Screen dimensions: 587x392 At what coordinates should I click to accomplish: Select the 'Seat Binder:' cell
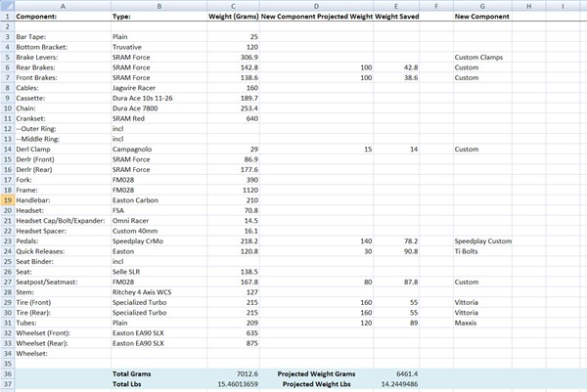pos(63,261)
